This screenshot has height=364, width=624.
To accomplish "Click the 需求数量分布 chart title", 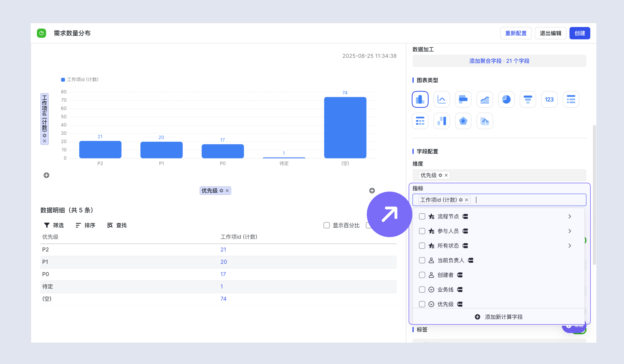I will [x=72, y=33].
